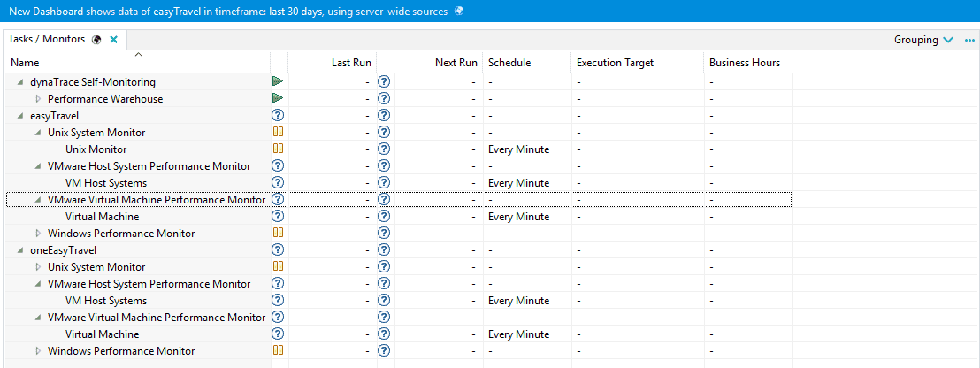This screenshot has height=368, width=980.
Task: Click "Every Minute" for VM Host Systems under easyTravel
Action: click(519, 183)
